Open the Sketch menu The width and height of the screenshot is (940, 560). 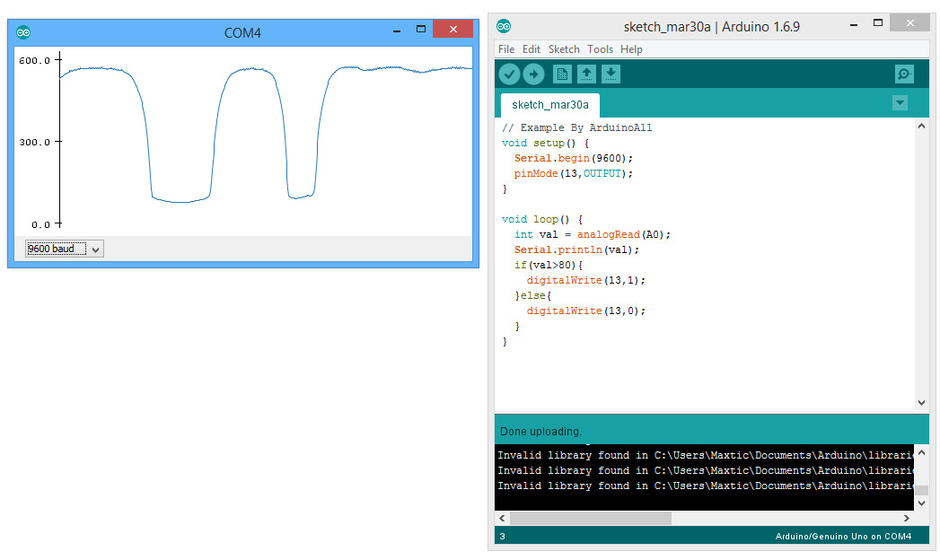click(x=564, y=49)
